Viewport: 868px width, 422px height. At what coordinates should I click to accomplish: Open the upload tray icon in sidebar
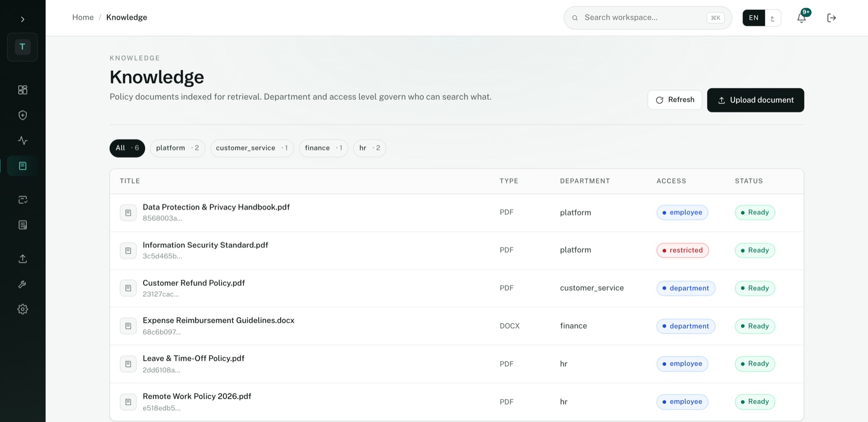pos(22,259)
